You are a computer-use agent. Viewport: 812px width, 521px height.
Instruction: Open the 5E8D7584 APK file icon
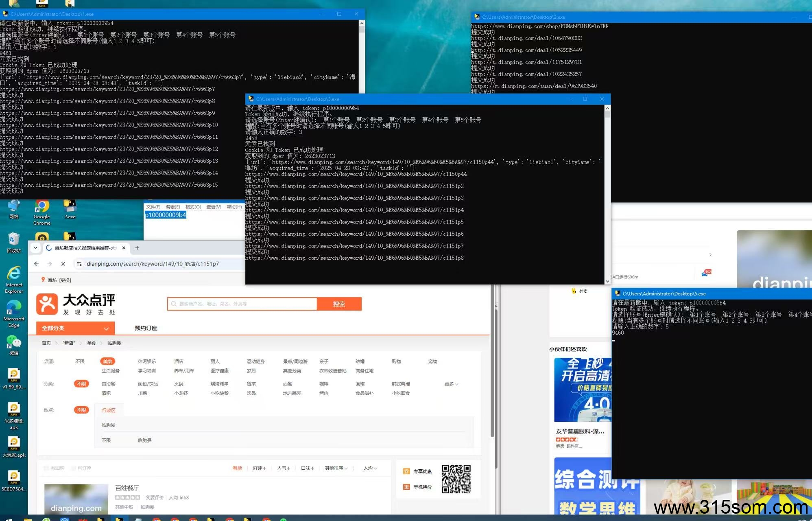14,481
